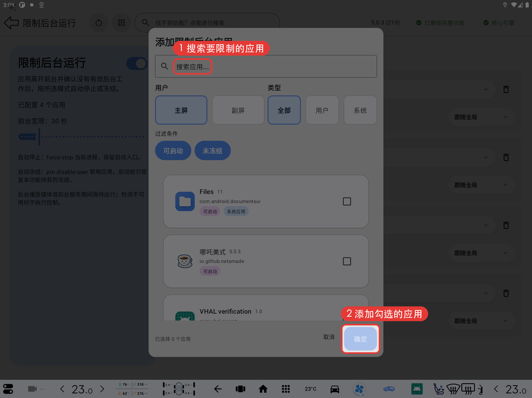Image resolution: width=532 pixels, height=398 pixels.
Task: Expand the bottommost chevron next to trash icon
Action: (x=486, y=293)
